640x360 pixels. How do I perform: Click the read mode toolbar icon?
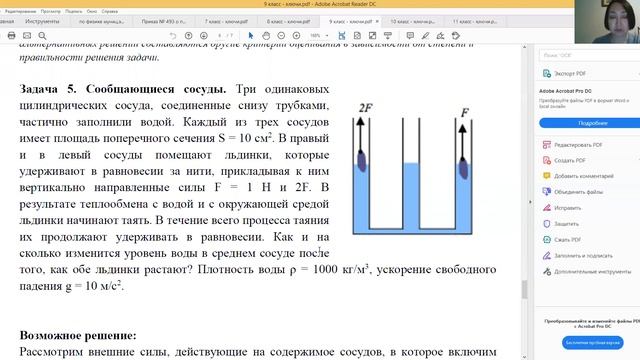coord(388,36)
